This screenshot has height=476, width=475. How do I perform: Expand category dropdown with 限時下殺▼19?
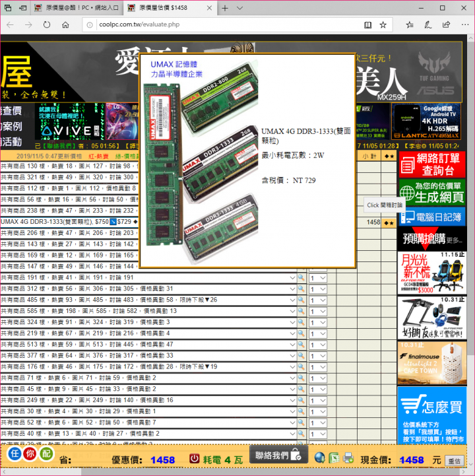point(292,366)
